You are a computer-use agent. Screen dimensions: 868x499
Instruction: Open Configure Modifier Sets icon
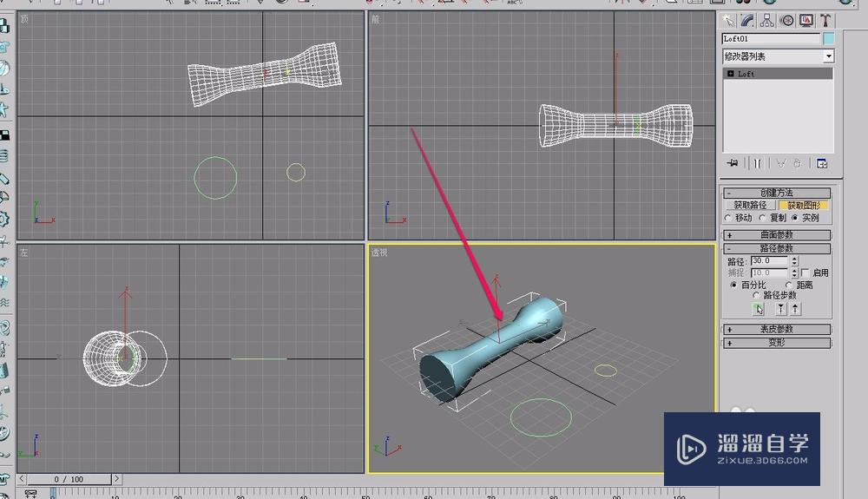click(x=822, y=163)
